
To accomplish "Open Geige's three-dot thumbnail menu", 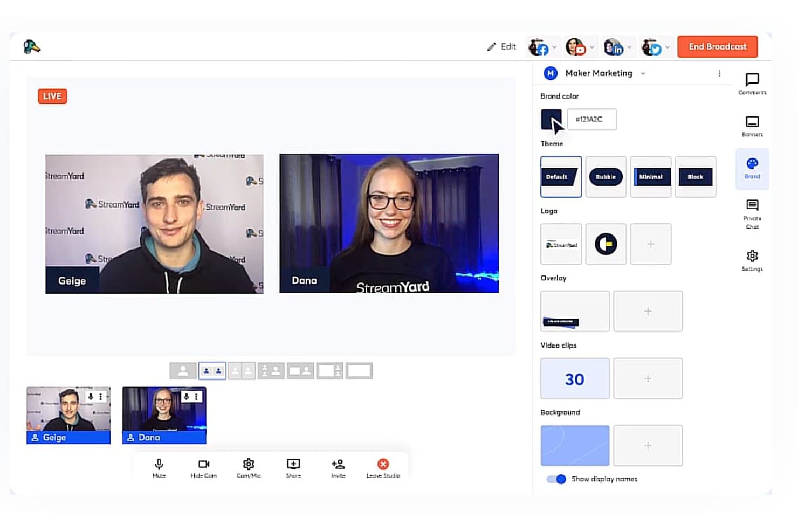I will coord(100,397).
